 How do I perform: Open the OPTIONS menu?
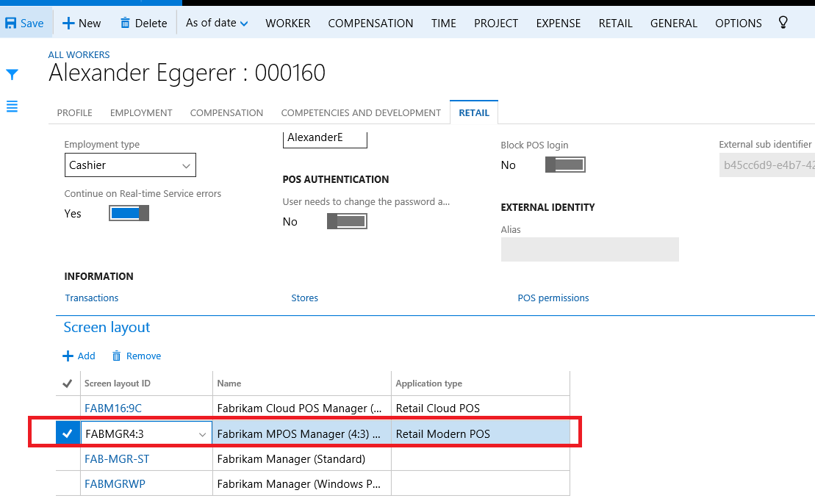738,24
